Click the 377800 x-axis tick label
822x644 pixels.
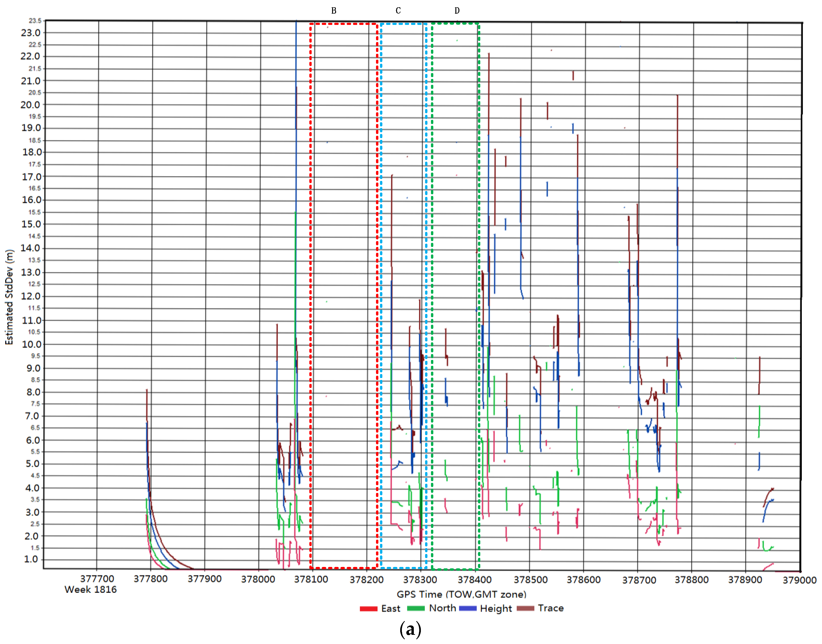(x=150, y=579)
